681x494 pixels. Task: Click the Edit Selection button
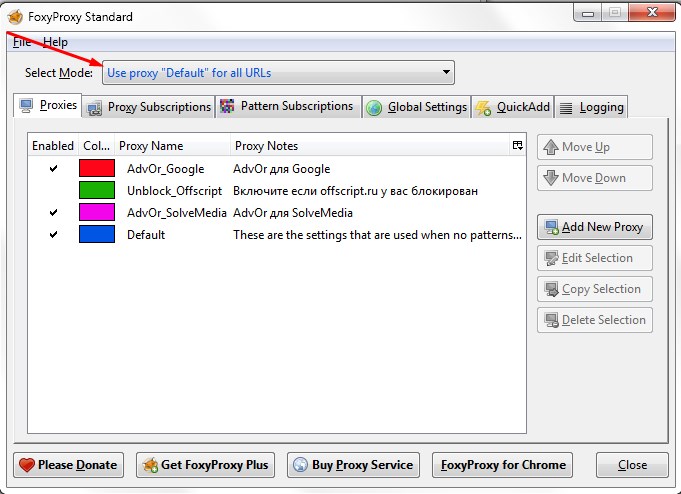595,258
